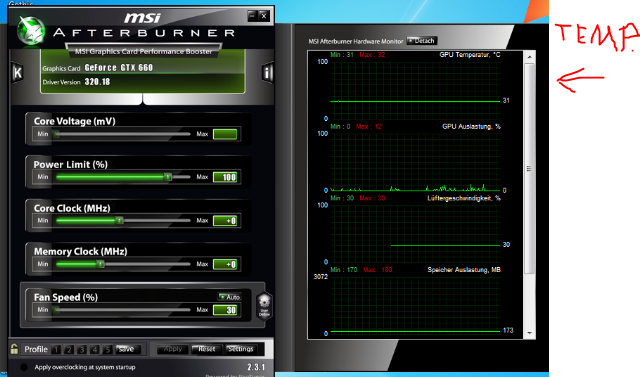Click the Max label of Memory Clock
This screenshot has height=377, width=640.
(202, 264)
